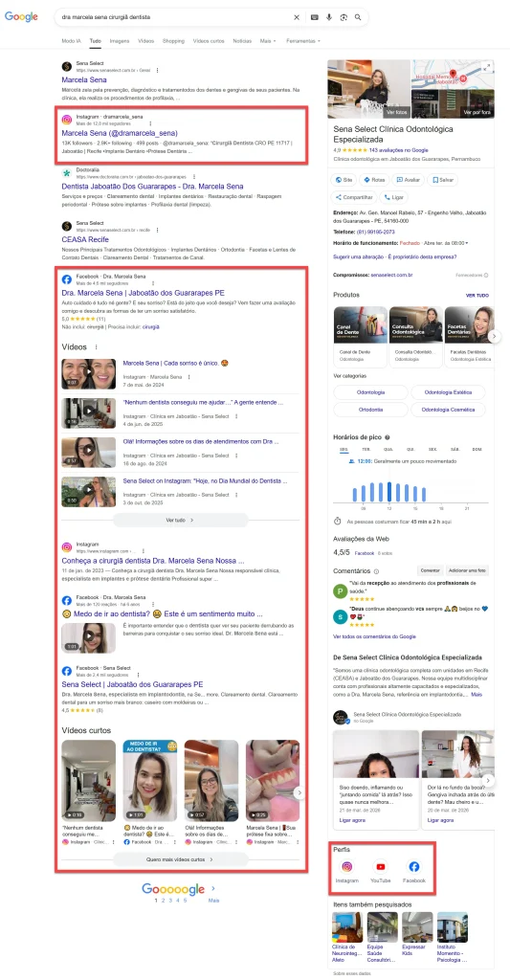This screenshot has height=980, width=510.
Task: Open the options menu for the Instagram dramarcela_sena result
Action: click(x=148, y=123)
